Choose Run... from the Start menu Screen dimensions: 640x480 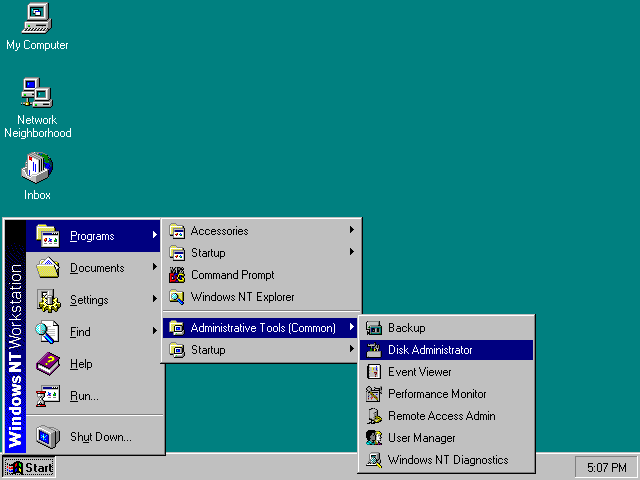(95, 396)
